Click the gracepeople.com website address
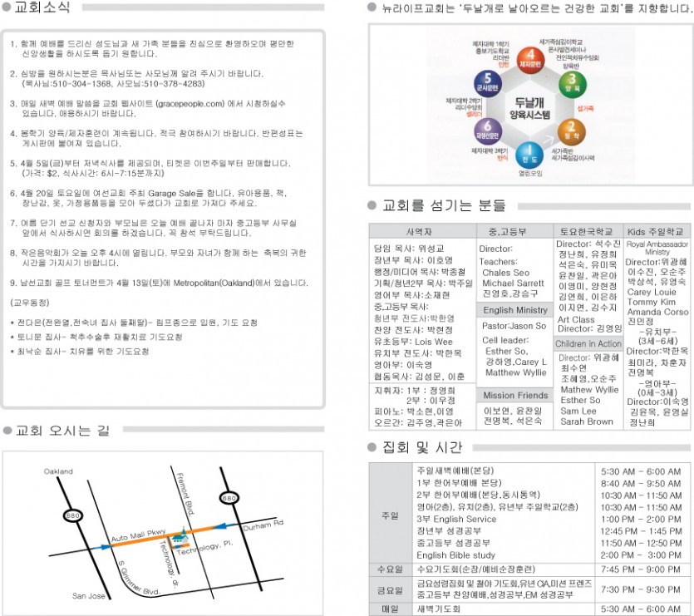Image resolution: width=694 pixels, height=616 pixels. (191, 104)
